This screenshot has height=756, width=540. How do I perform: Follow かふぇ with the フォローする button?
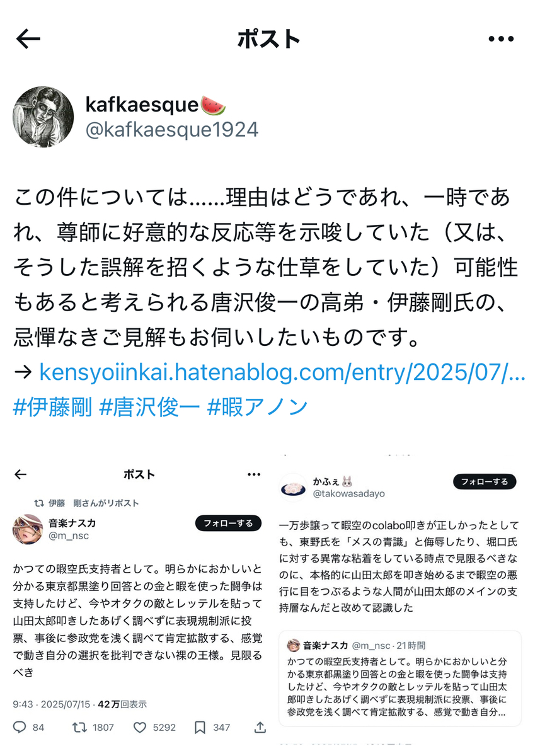485,482
